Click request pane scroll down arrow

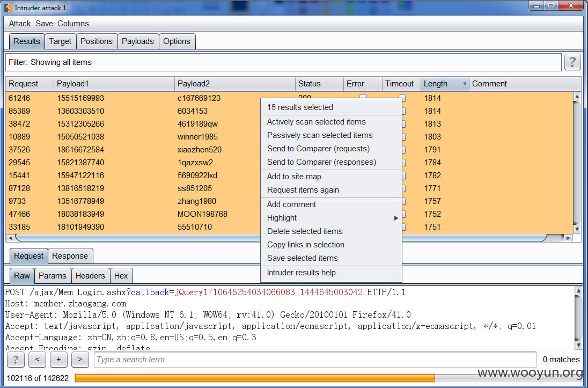point(578,345)
